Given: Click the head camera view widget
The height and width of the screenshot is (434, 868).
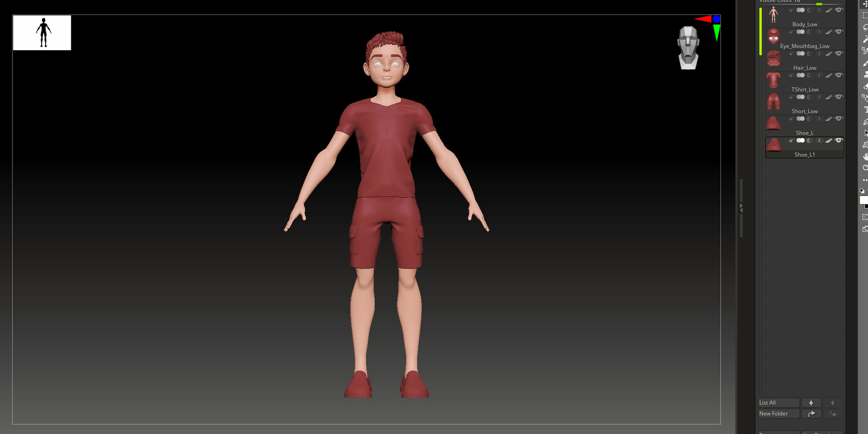Looking at the screenshot, I should 688,48.
